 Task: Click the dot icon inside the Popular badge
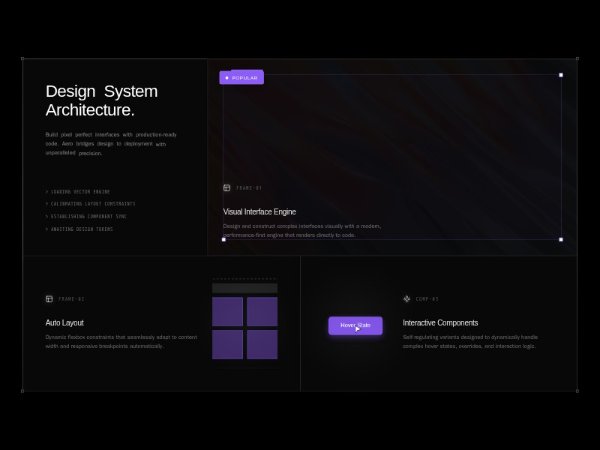click(x=227, y=78)
